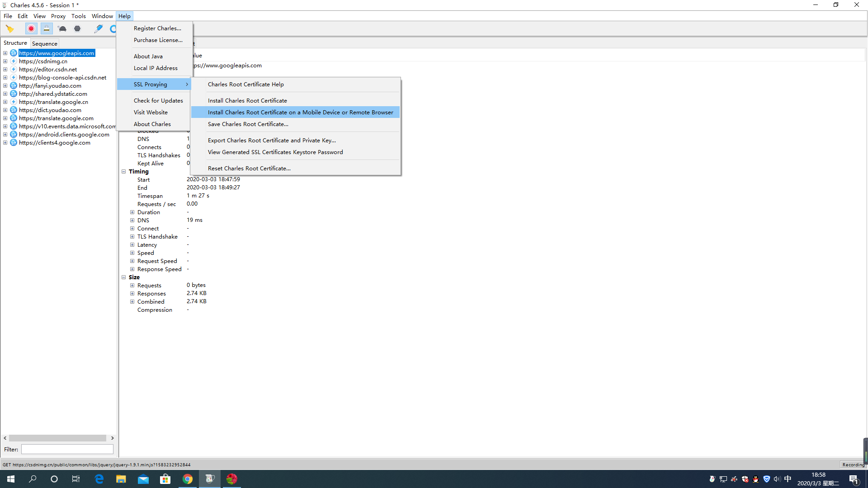Click the taskbar clock showing 18:58
Image resolution: width=868 pixels, height=488 pixels.
pyautogui.click(x=818, y=479)
